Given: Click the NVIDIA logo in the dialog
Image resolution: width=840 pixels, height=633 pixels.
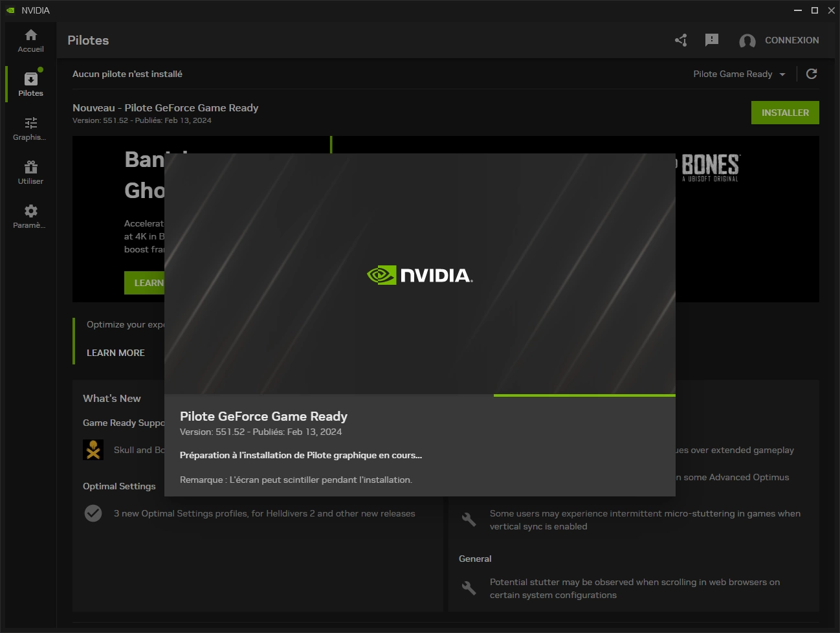Looking at the screenshot, I should 420,275.
